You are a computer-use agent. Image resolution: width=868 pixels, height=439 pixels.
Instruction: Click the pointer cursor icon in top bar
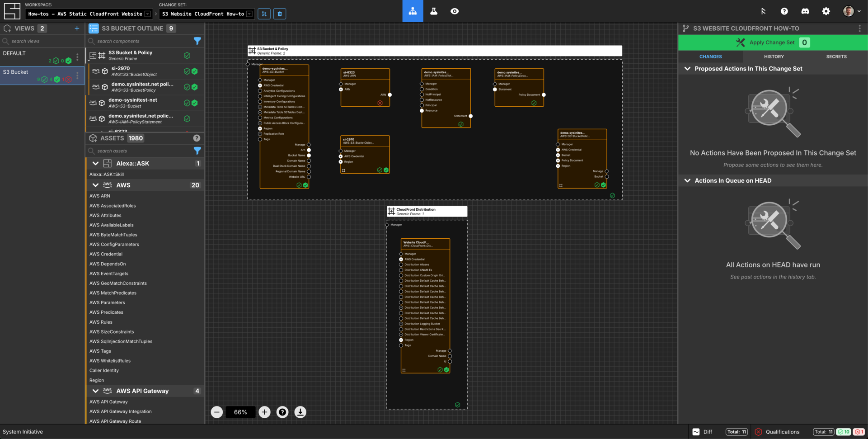(x=763, y=11)
